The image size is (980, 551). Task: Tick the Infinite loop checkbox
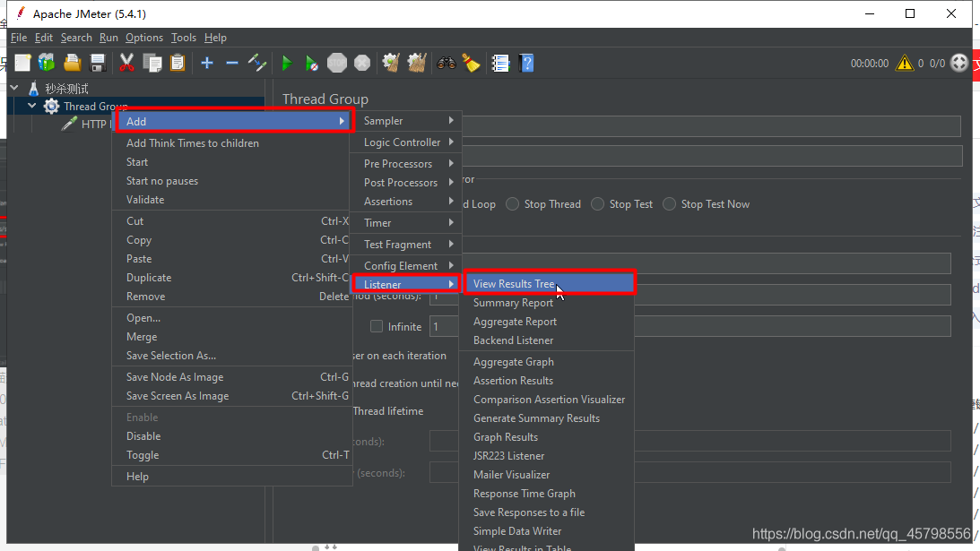coord(377,326)
